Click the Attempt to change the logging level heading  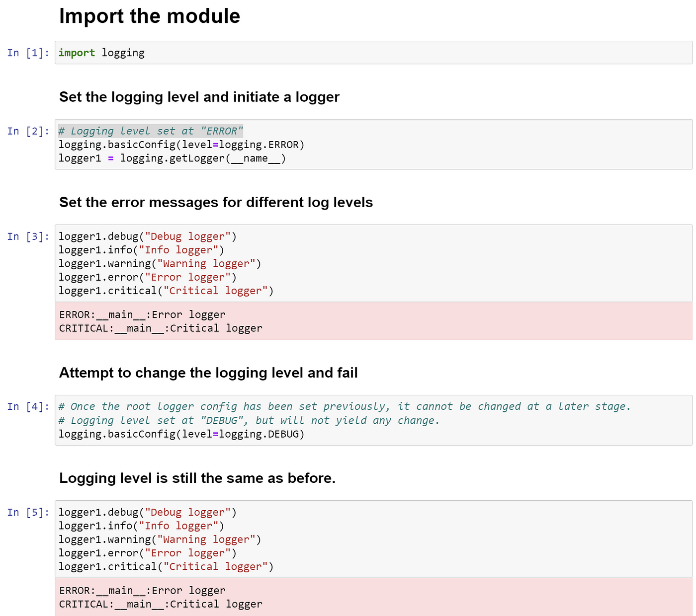tap(208, 373)
